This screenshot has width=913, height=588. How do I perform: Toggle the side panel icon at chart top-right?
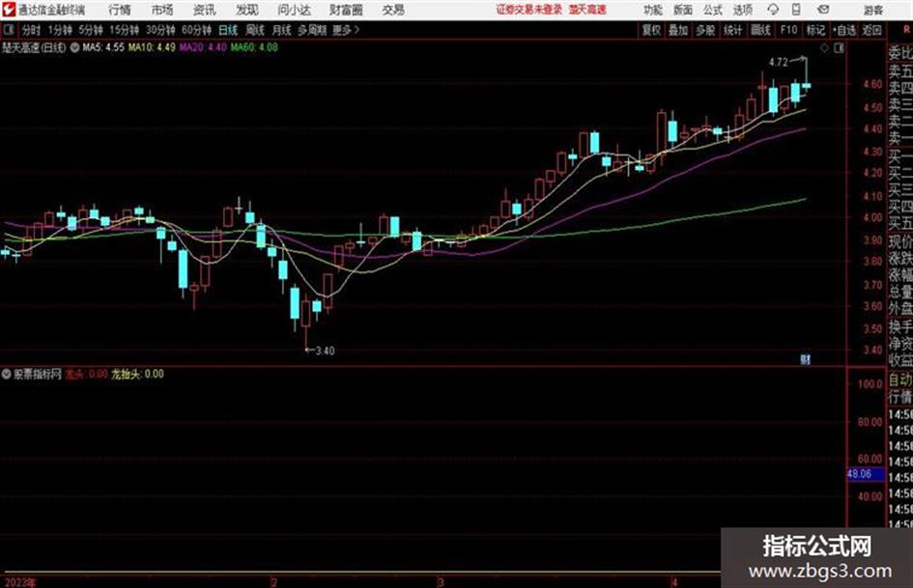[x=839, y=48]
